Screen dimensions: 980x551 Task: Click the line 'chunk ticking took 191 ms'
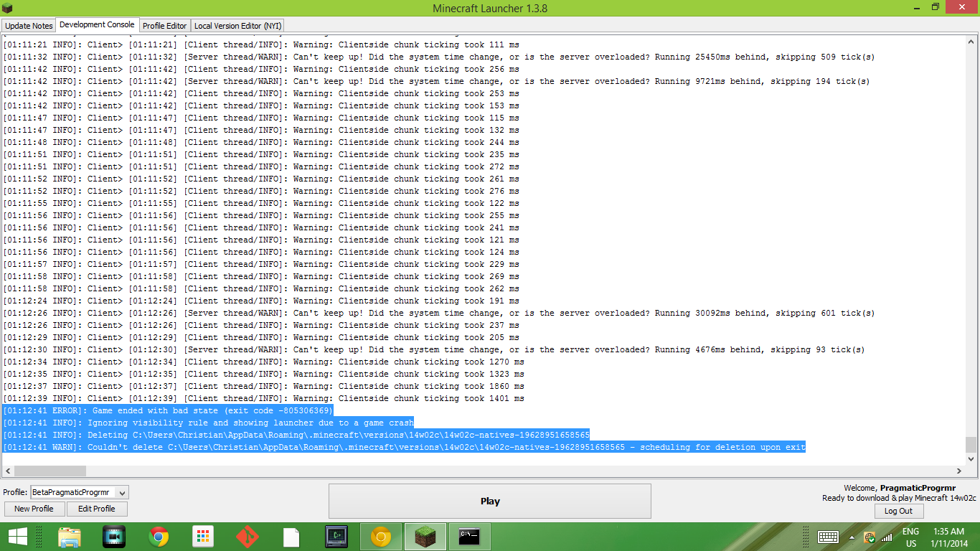pyautogui.click(x=261, y=301)
